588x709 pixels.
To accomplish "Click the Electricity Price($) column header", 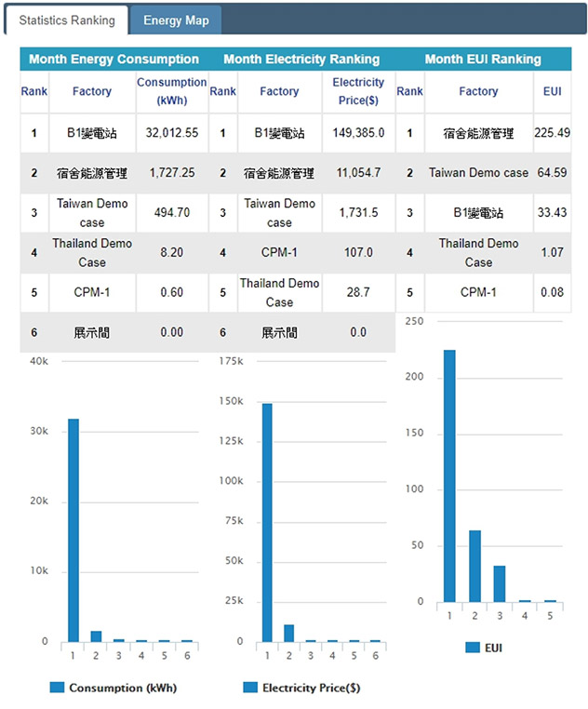I will point(358,91).
